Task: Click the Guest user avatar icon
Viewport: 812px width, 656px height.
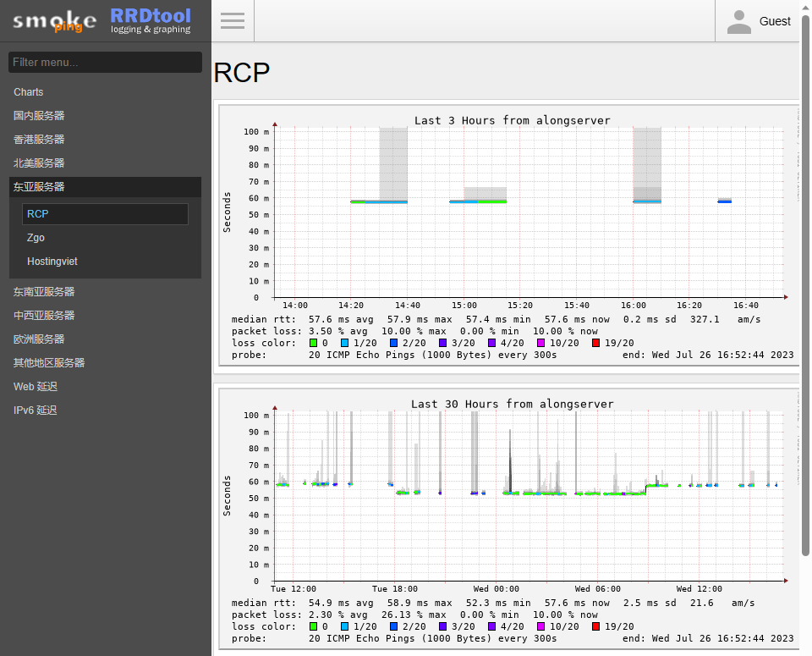Action: (x=738, y=22)
